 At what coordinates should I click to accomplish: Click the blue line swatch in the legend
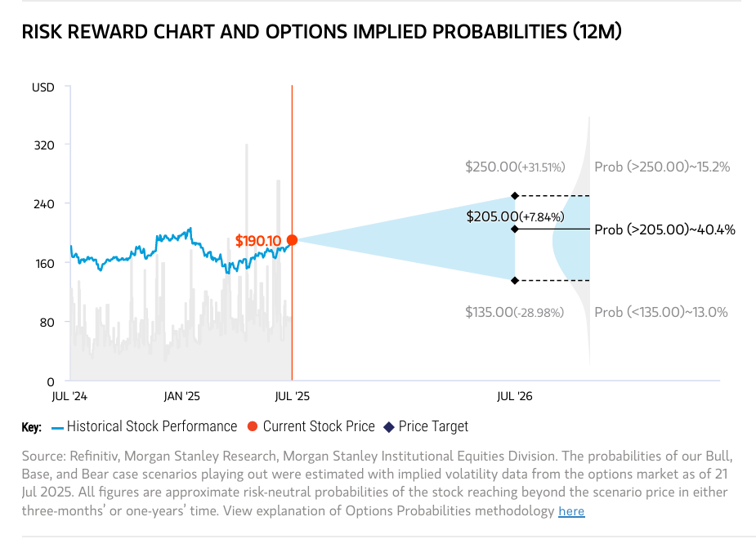pyautogui.click(x=57, y=427)
